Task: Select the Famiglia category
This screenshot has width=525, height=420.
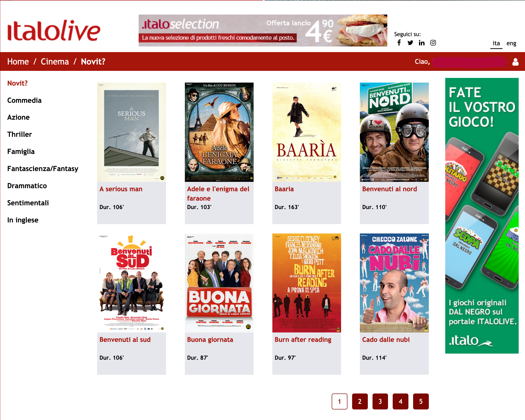Action: 21,151
